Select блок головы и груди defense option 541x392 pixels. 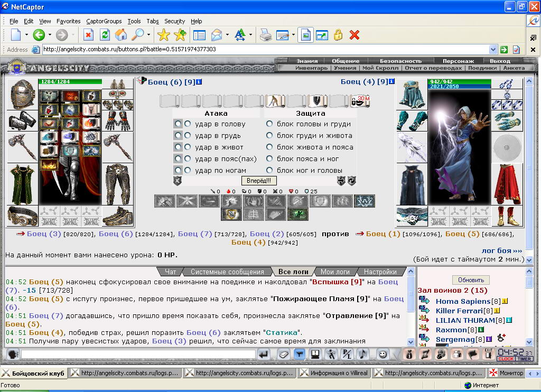[x=269, y=124]
